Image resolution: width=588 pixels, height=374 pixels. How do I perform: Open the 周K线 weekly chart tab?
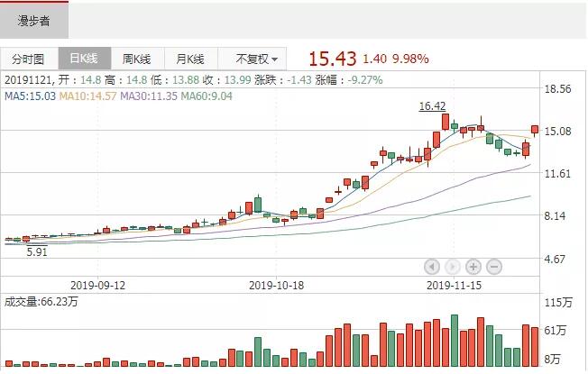point(137,59)
